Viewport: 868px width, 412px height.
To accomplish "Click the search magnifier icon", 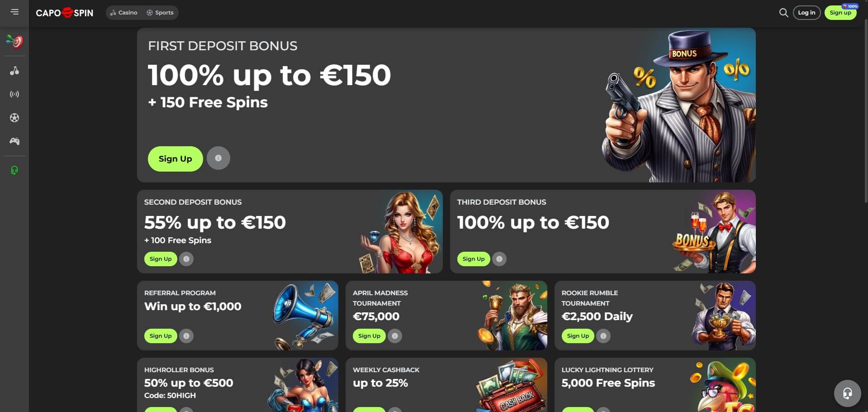I will [x=783, y=13].
